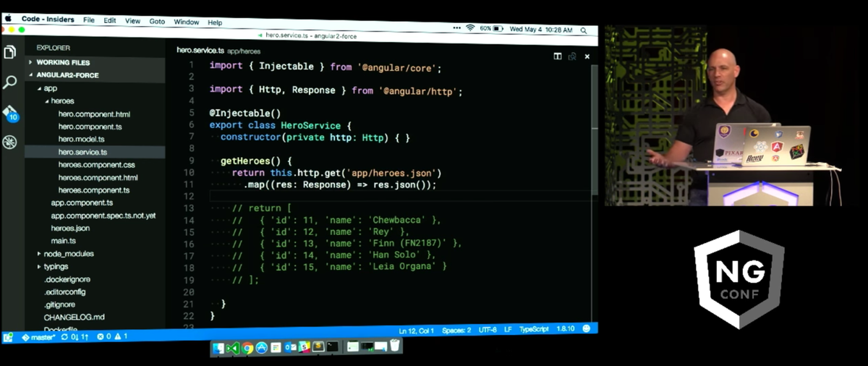Open Chrome from the dock

247,348
